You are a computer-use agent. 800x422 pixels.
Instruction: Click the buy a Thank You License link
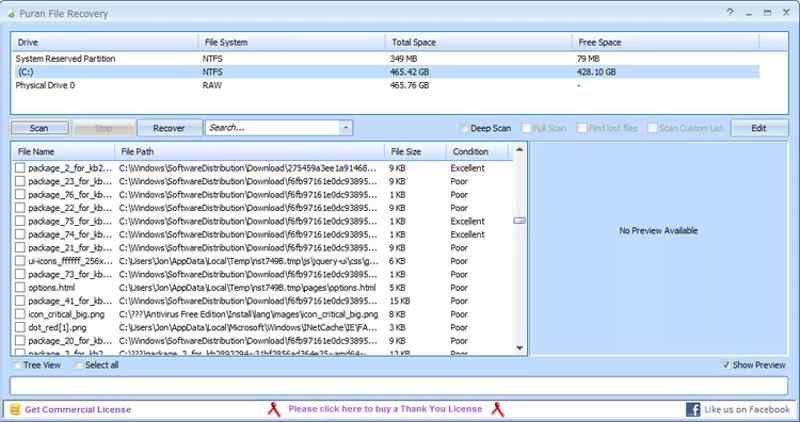point(385,409)
